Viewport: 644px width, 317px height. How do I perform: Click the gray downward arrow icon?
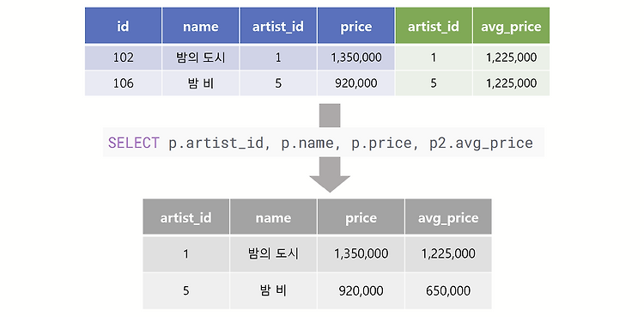pos(330,174)
